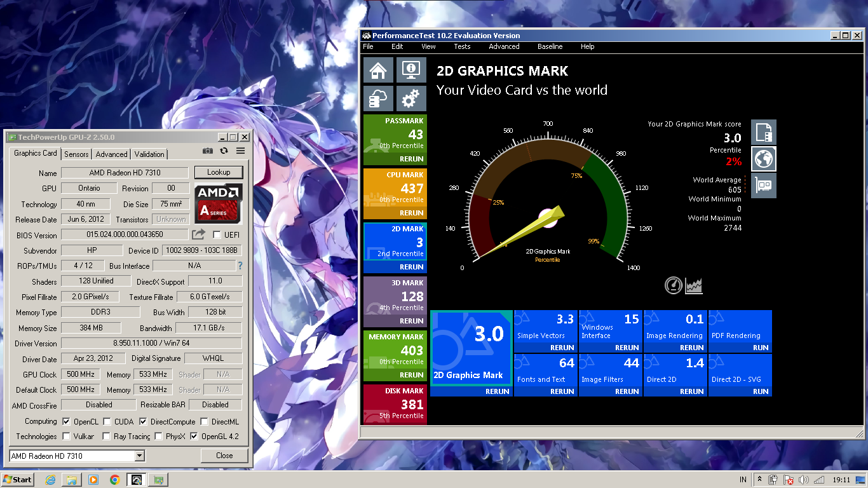Take GPU-Z screenshot with camera icon

click(x=208, y=151)
